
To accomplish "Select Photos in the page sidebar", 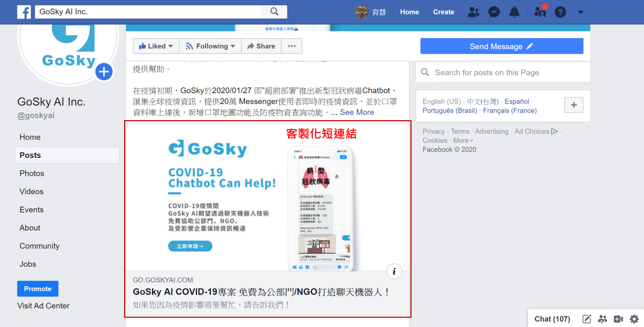I will (x=32, y=173).
